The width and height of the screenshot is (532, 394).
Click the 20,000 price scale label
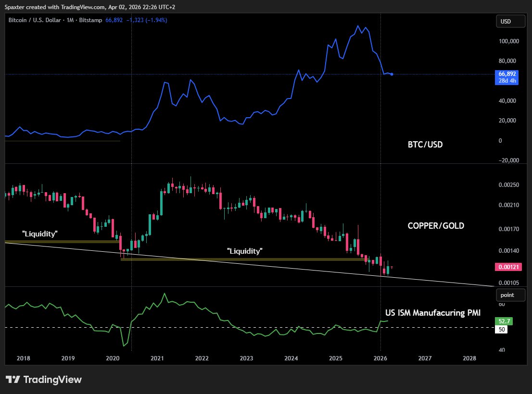pos(507,121)
